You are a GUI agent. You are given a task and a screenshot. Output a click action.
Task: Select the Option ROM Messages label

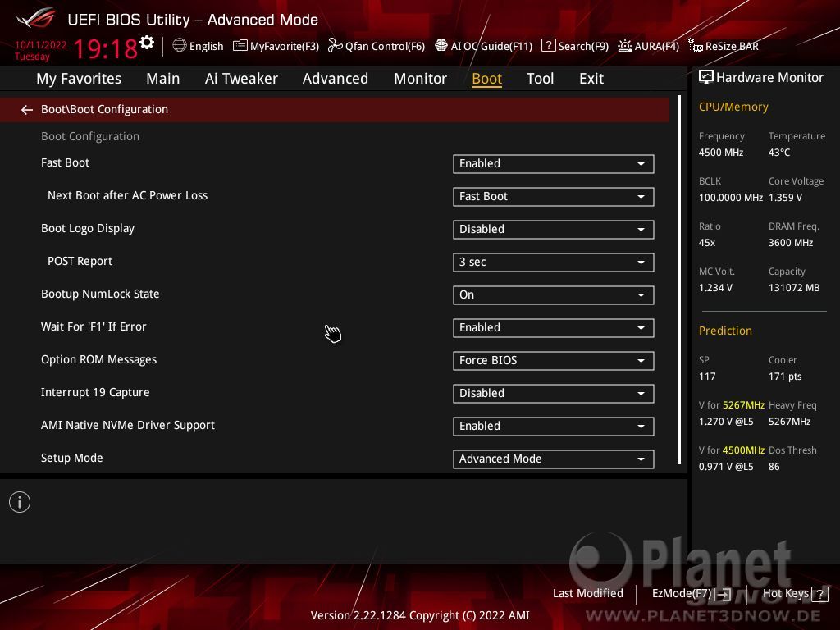tap(98, 360)
